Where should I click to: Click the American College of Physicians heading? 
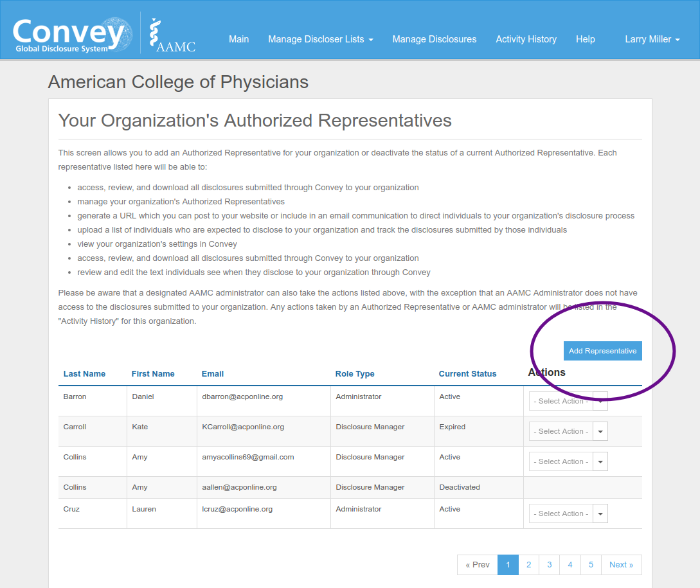tap(178, 82)
